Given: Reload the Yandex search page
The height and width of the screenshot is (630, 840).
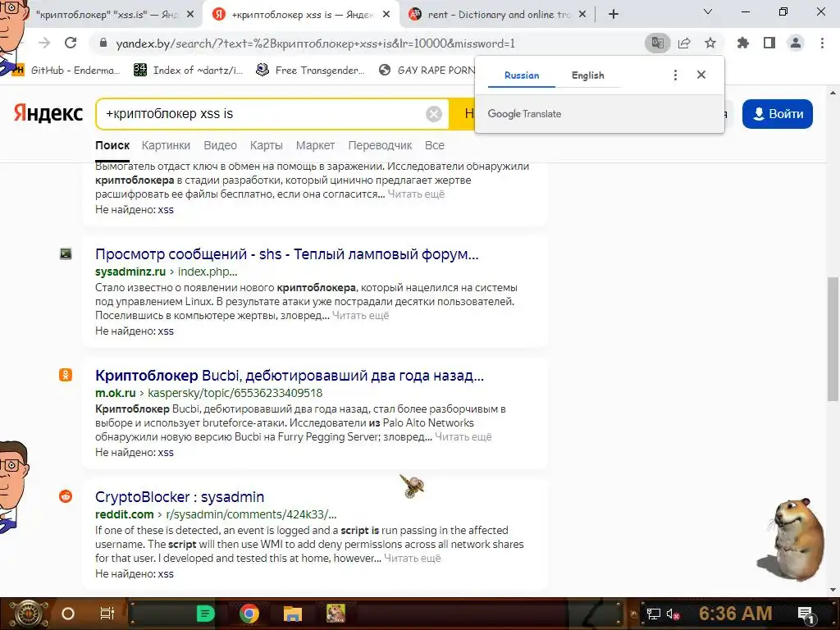Looking at the screenshot, I should pos(71,43).
